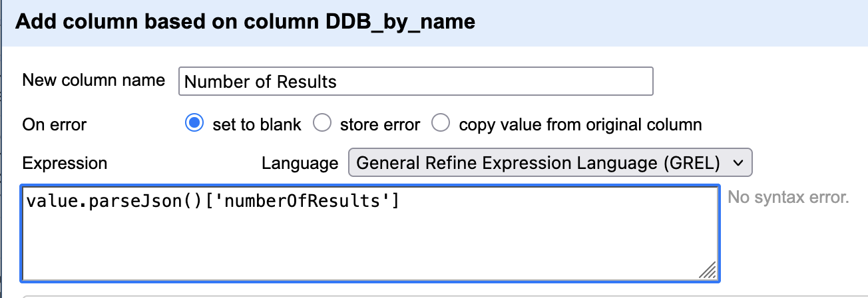Viewport: 868px width, 298px height.
Task: Click the "store error" label text
Action: click(x=379, y=124)
